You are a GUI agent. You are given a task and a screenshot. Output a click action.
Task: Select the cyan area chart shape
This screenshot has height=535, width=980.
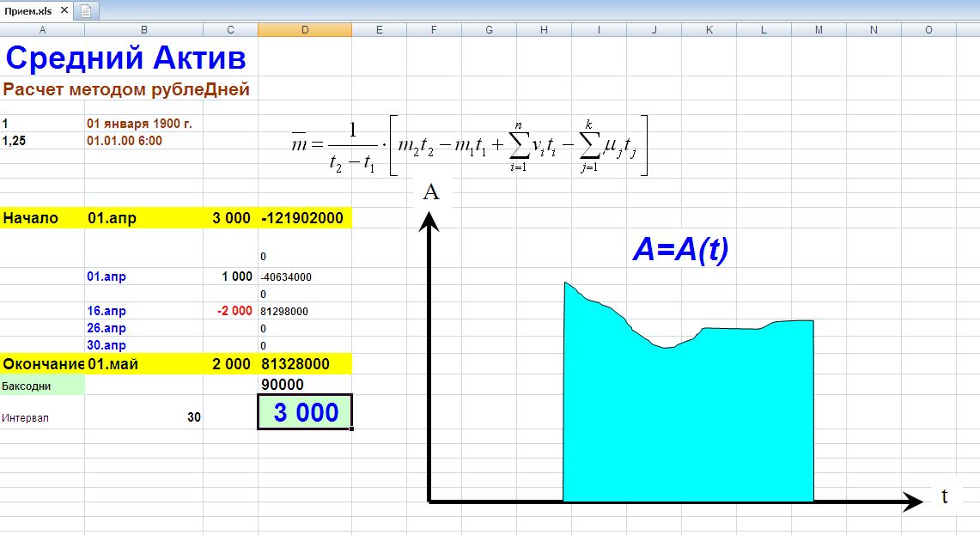[687, 412]
